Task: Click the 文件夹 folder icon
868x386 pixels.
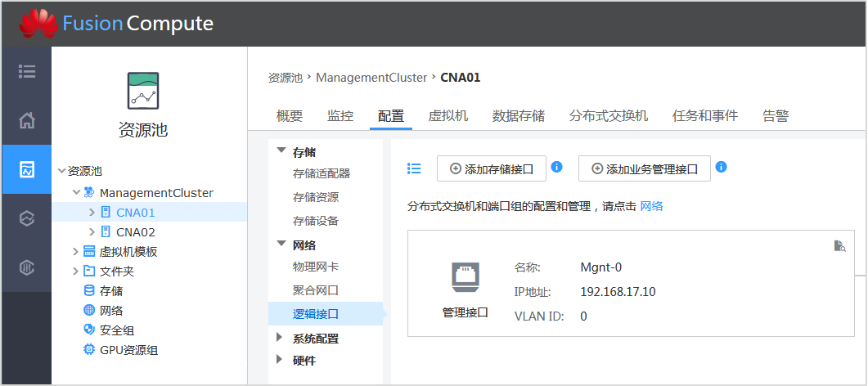Action: pos(88,272)
